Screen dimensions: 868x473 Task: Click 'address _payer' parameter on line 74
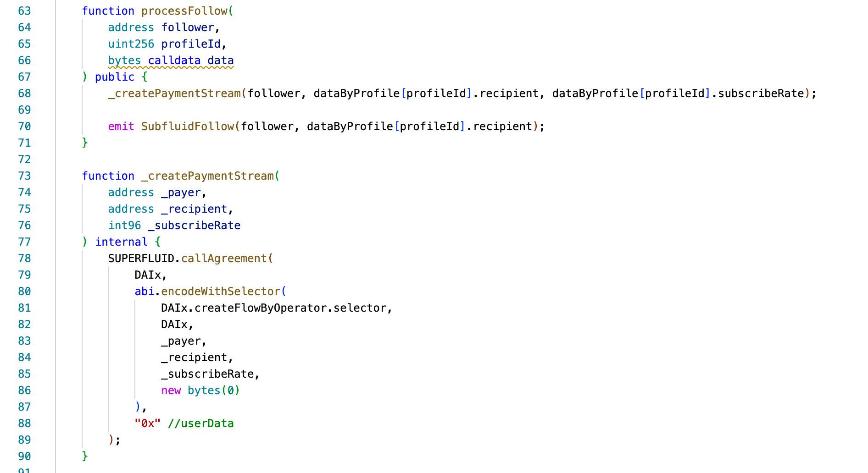coord(154,192)
